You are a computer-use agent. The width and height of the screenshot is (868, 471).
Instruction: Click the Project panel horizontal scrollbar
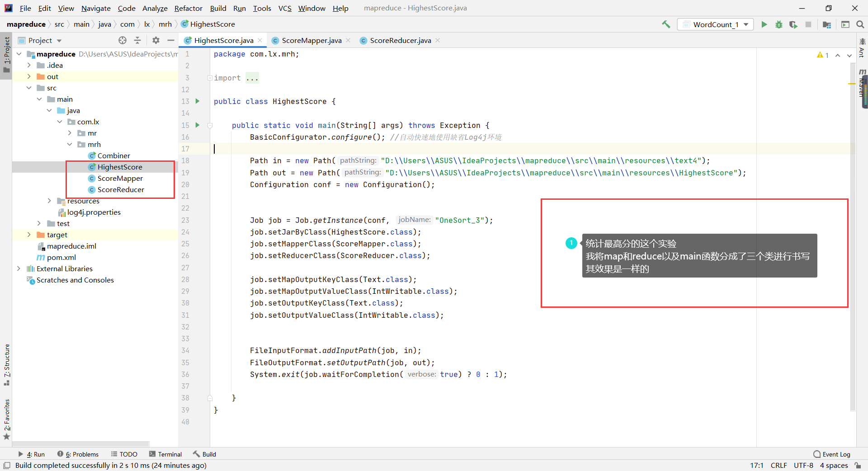pyautogui.click(x=80, y=444)
